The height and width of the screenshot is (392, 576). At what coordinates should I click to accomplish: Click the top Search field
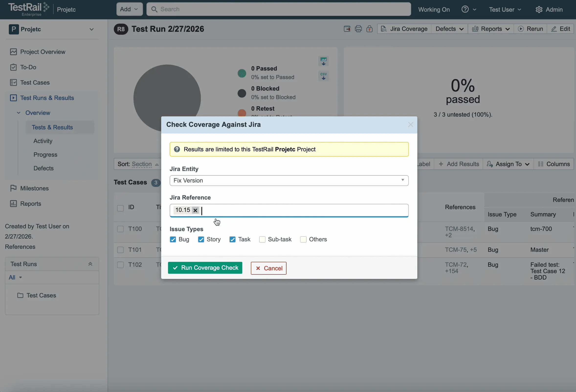tap(278, 9)
